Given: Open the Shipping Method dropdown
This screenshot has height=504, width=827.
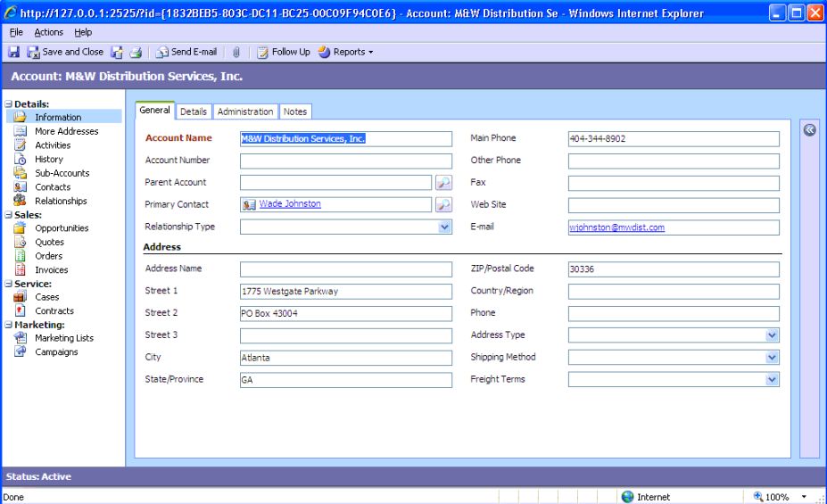Looking at the screenshot, I should coord(772,358).
